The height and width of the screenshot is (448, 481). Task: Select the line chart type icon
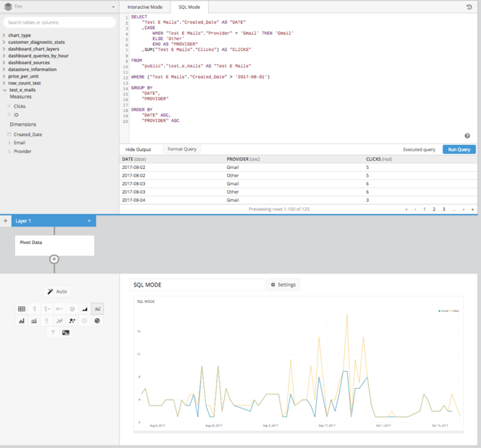tap(98, 309)
